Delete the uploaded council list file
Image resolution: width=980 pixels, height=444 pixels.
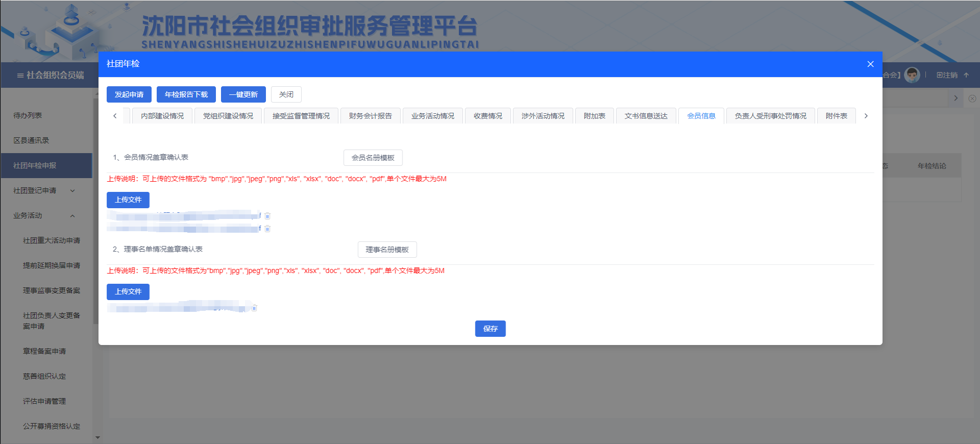click(254, 308)
